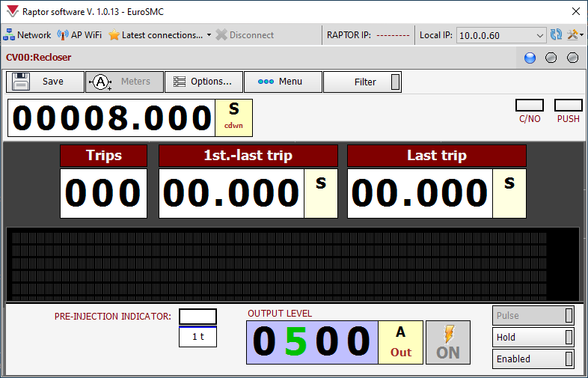The width and height of the screenshot is (588, 378).
Task: Open the Menu button
Action: point(283,82)
